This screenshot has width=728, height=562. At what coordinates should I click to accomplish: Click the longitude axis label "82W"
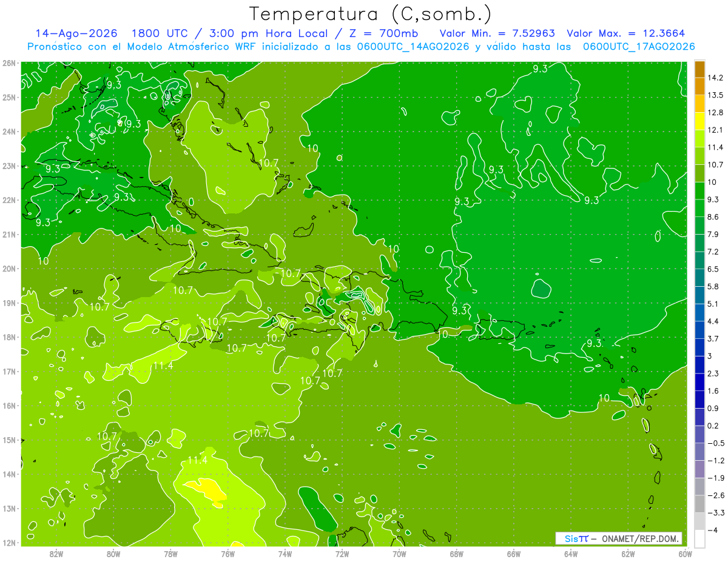coord(56,554)
